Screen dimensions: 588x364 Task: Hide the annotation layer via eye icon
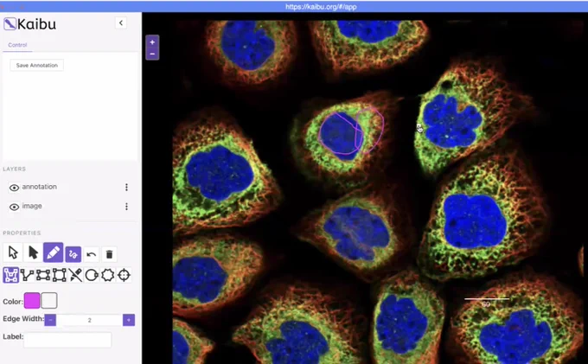(14, 188)
